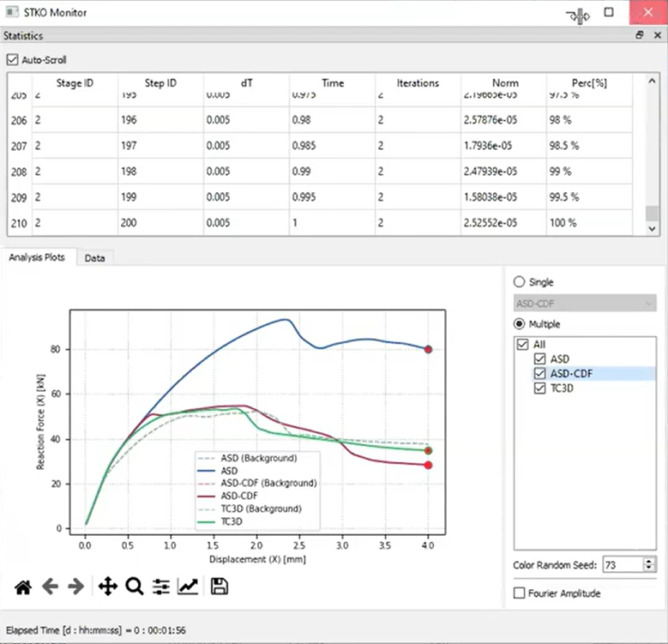668x644 pixels.
Task: Click scroll up arrow of statistics table
Action: pos(652,81)
